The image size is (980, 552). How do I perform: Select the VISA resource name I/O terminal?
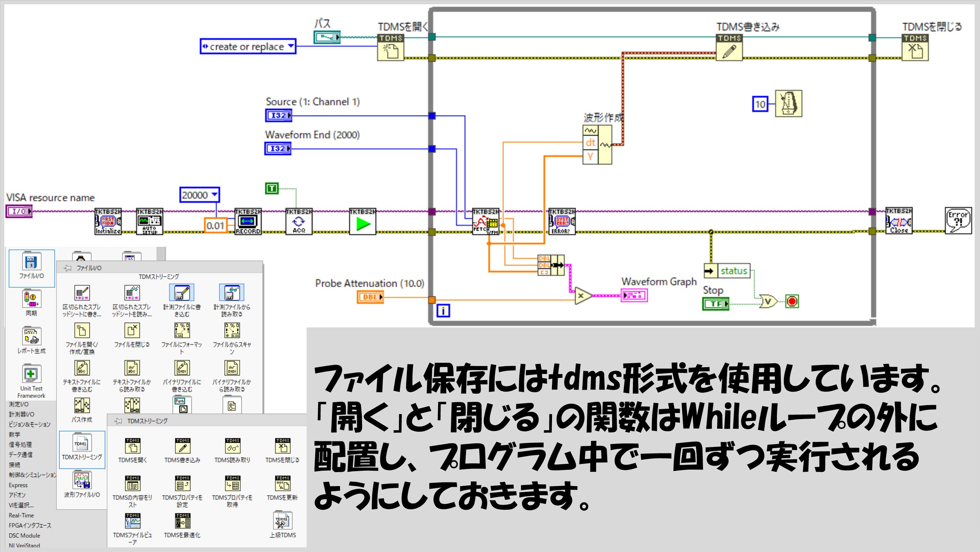click(19, 211)
